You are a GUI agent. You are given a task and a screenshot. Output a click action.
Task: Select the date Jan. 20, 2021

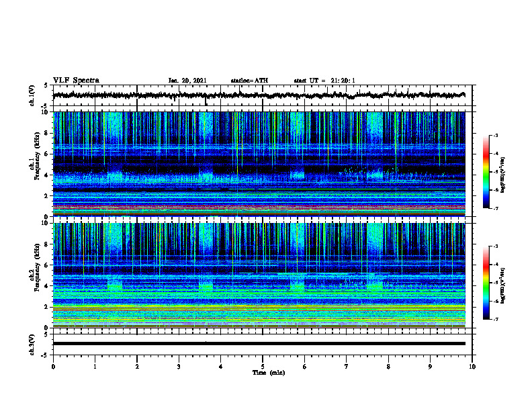coord(187,81)
